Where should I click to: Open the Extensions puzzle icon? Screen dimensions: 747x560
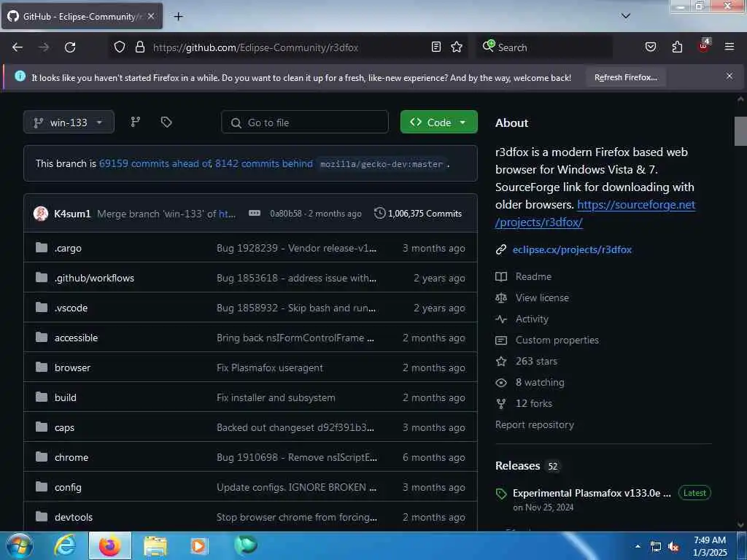click(x=677, y=47)
